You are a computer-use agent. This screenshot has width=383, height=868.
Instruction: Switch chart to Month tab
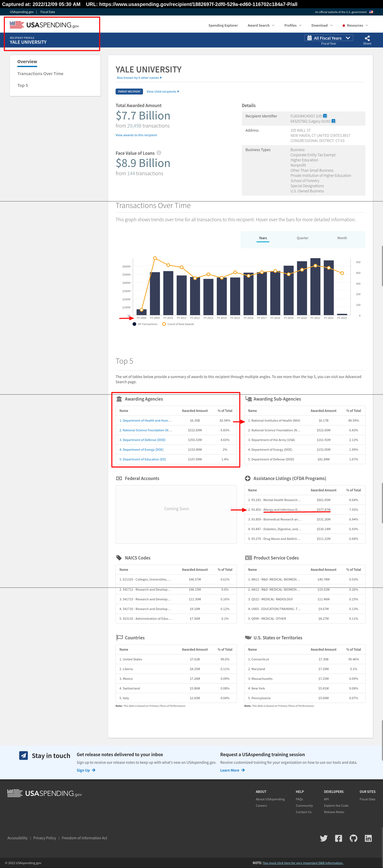342,238
